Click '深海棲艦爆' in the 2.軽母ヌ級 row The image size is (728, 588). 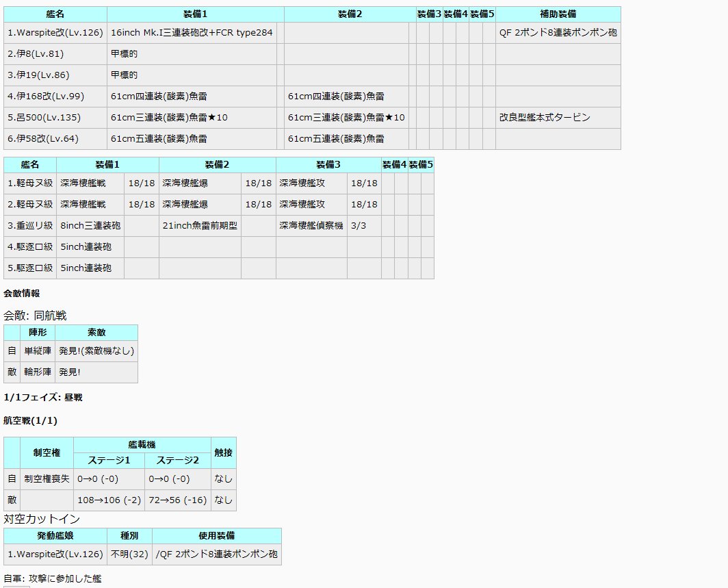click(200, 205)
